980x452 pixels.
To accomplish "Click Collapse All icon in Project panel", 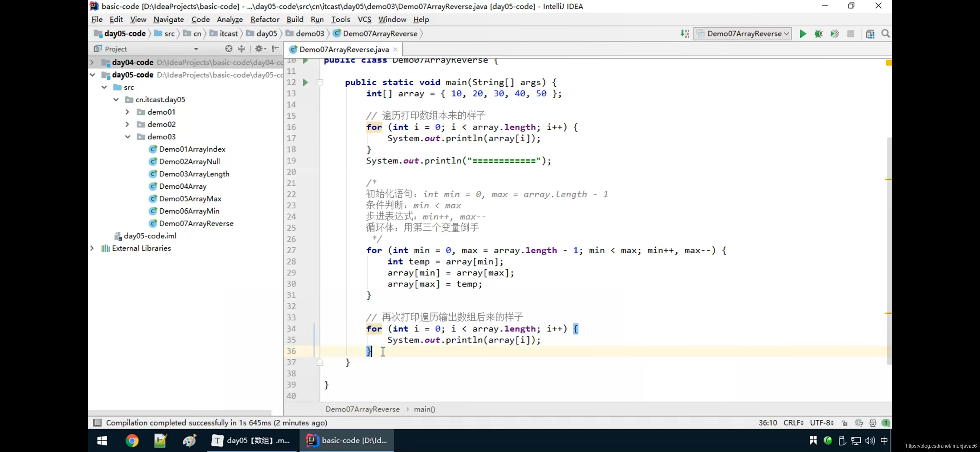I will (x=242, y=49).
